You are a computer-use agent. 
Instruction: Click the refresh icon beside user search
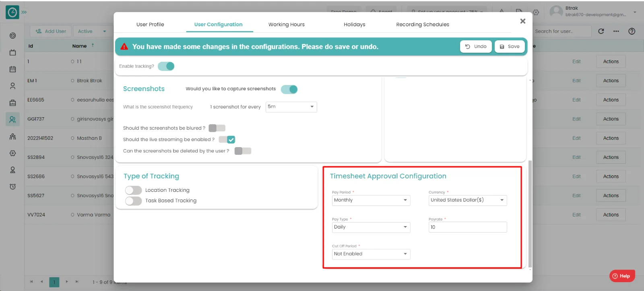pyautogui.click(x=601, y=31)
